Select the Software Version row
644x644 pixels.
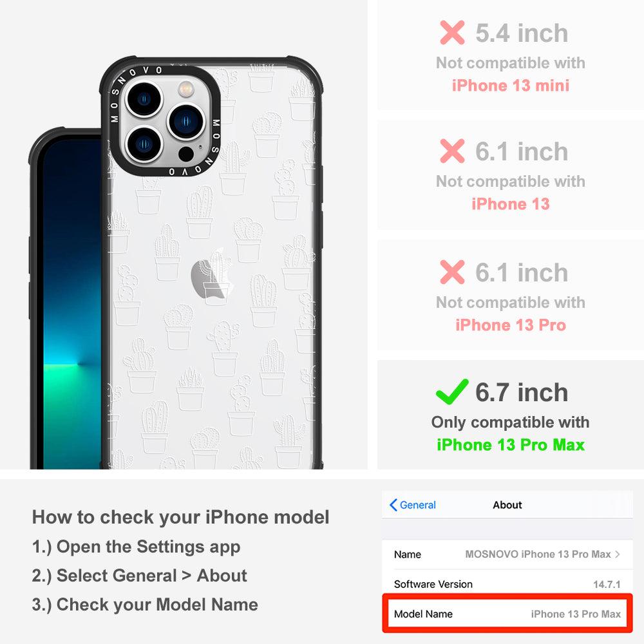click(507, 583)
